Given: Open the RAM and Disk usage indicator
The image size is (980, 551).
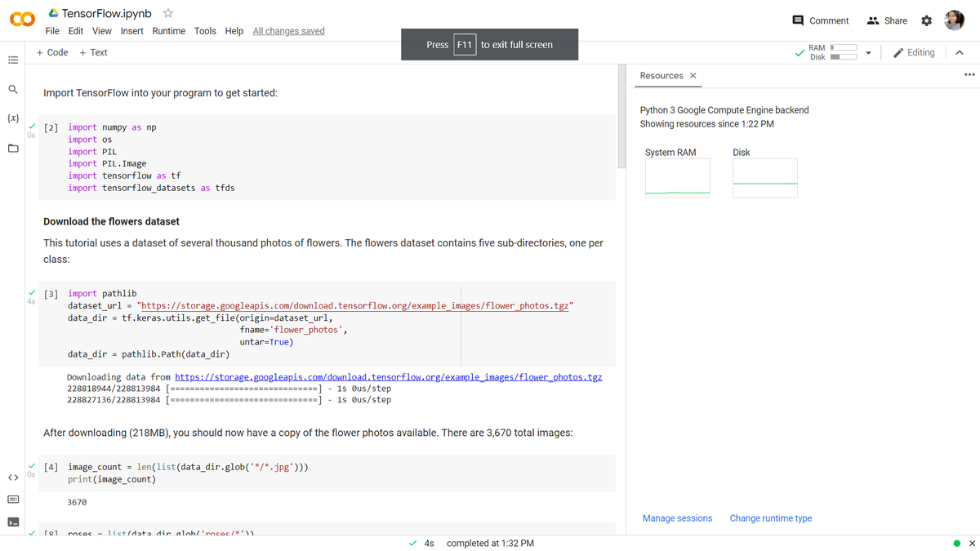Looking at the screenshot, I should [x=831, y=52].
